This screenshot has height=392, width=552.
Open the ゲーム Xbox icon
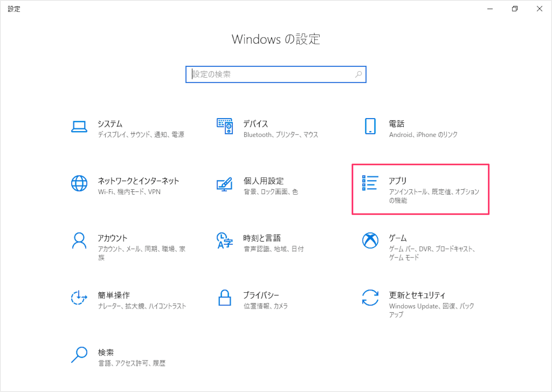pyautogui.click(x=370, y=241)
